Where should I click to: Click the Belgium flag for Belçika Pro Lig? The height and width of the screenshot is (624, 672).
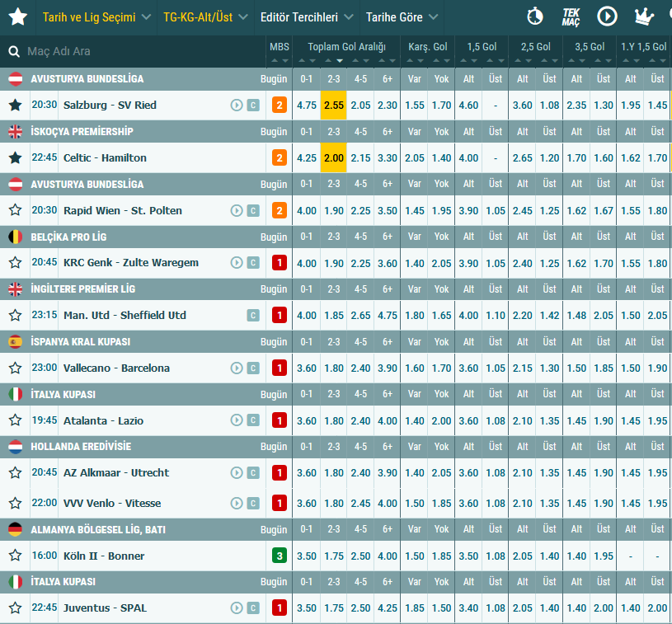[16, 237]
